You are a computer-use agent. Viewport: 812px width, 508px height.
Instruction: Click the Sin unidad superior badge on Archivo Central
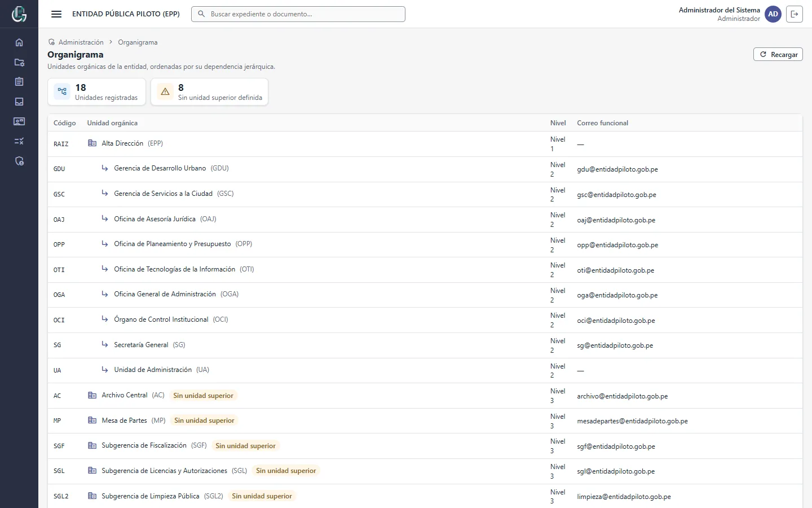point(203,396)
